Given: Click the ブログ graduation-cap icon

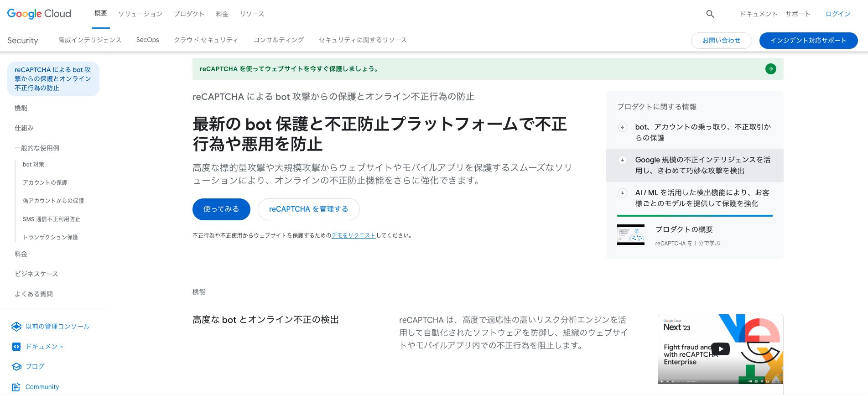Looking at the screenshot, I should click(16, 367).
